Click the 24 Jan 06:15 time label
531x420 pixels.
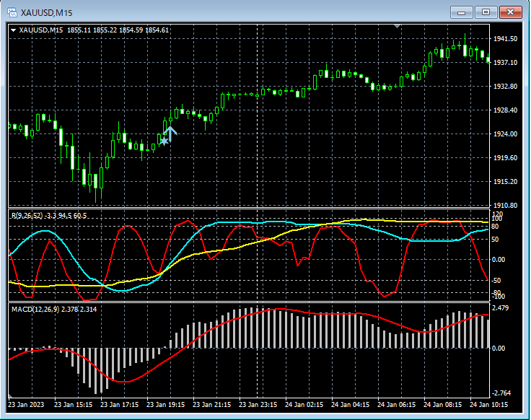[x=397, y=405]
